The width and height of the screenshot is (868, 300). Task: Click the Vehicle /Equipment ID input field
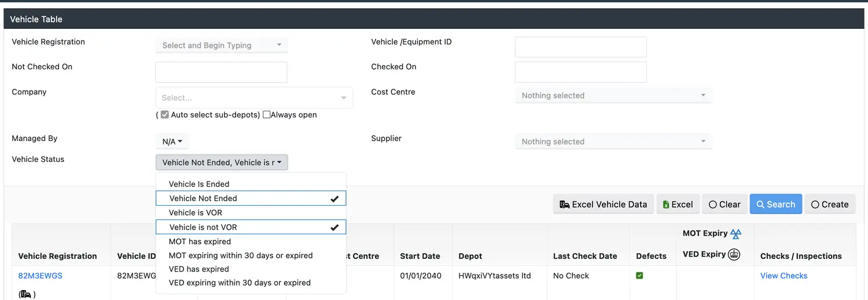click(580, 47)
